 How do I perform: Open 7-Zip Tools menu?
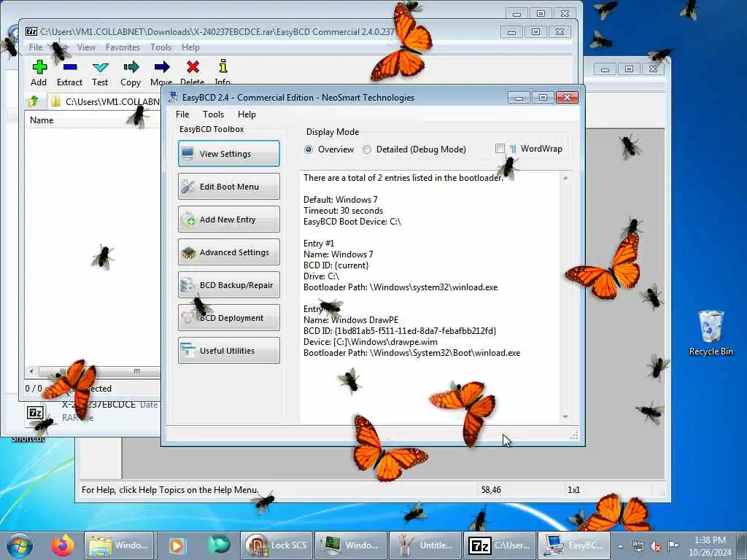point(161,47)
